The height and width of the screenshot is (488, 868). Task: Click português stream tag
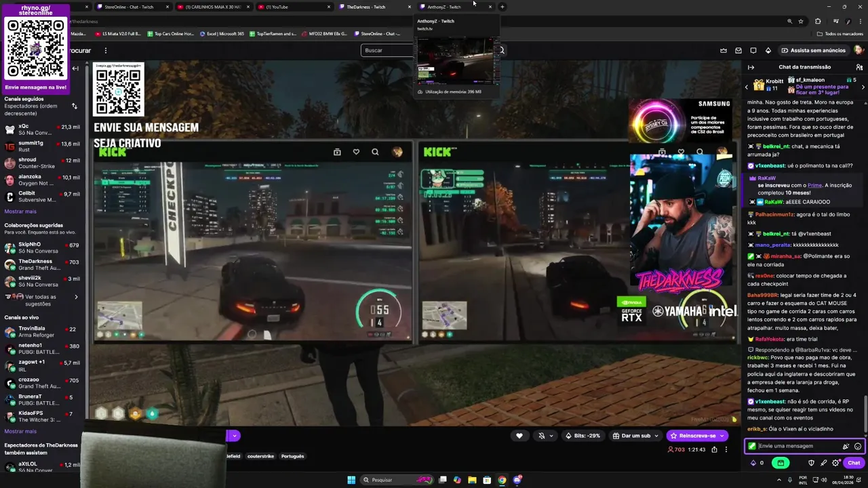[292, 456]
